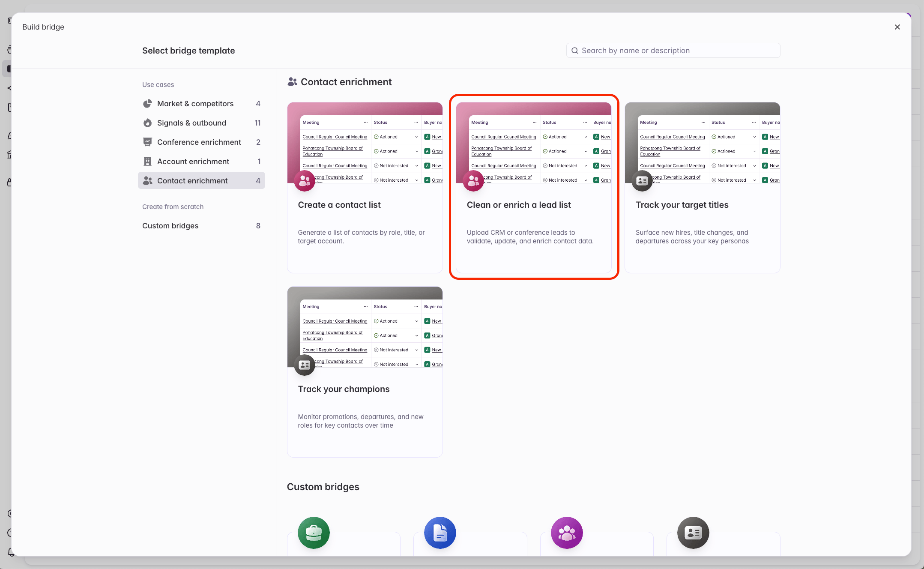Click the Contact enrichment people icon in sidebar
Viewport: 924px width, 569px height.
(147, 181)
